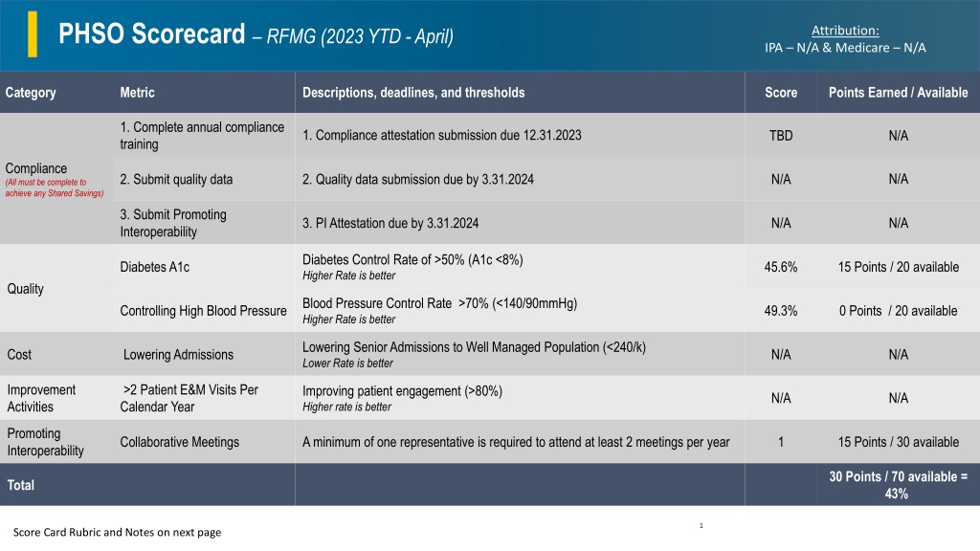Select the Complete annual compliance training metric
980x551 pixels.
tap(202, 136)
